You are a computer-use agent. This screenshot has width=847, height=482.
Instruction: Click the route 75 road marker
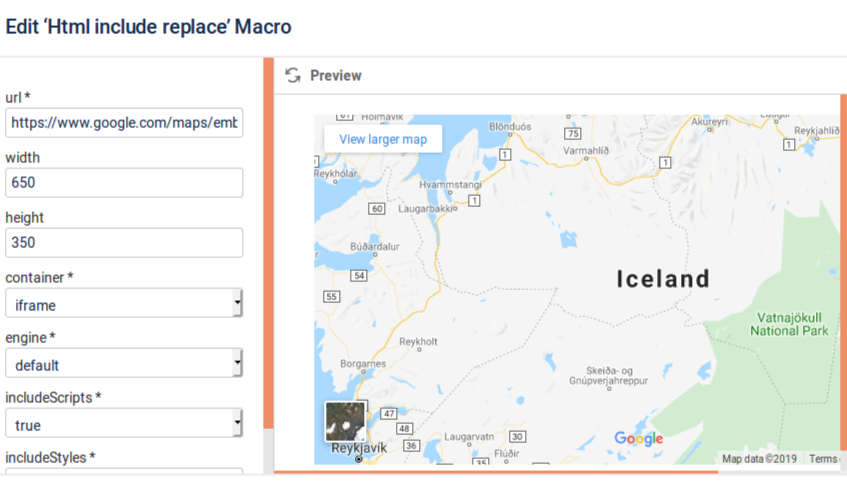tap(573, 134)
